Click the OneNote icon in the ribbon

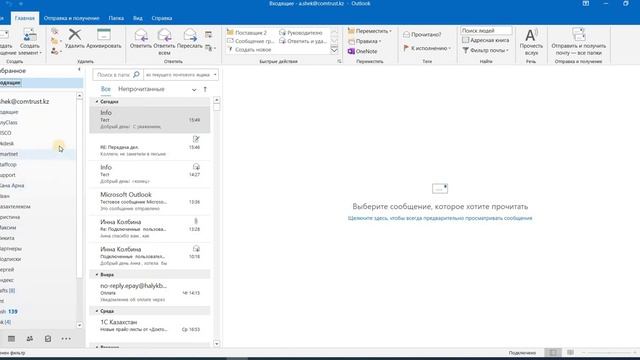click(x=351, y=51)
